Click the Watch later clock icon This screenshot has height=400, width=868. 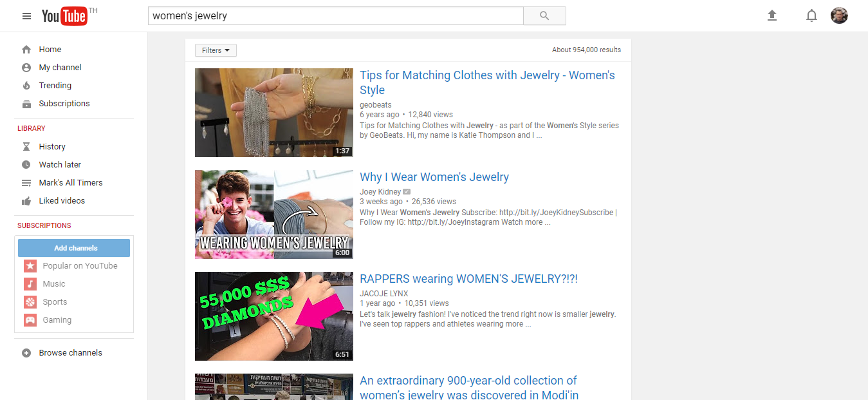click(x=26, y=164)
